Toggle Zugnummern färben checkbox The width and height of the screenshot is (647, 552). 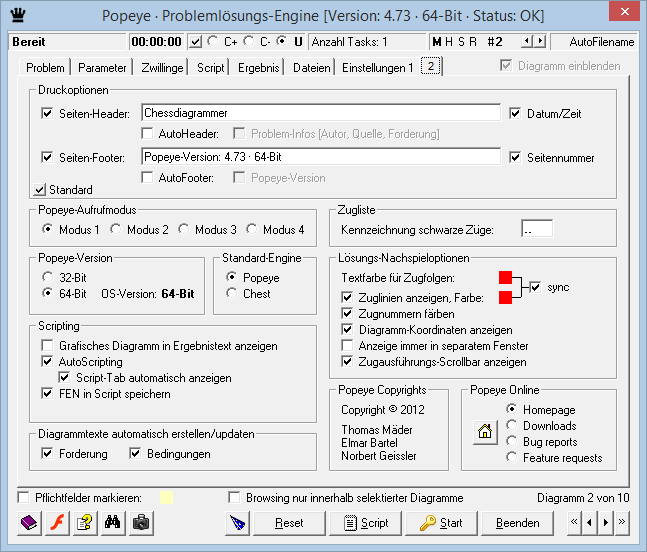(347, 314)
